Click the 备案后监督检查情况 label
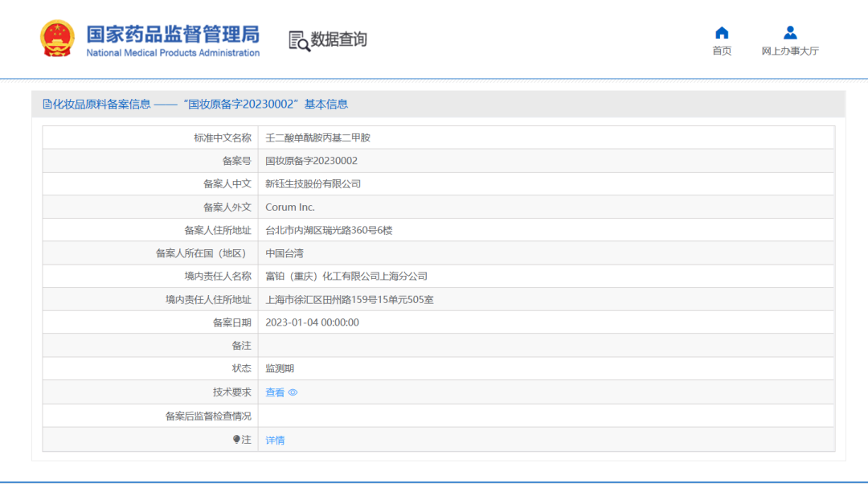The height and width of the screenshot is (484, 868). click(208, 416)
